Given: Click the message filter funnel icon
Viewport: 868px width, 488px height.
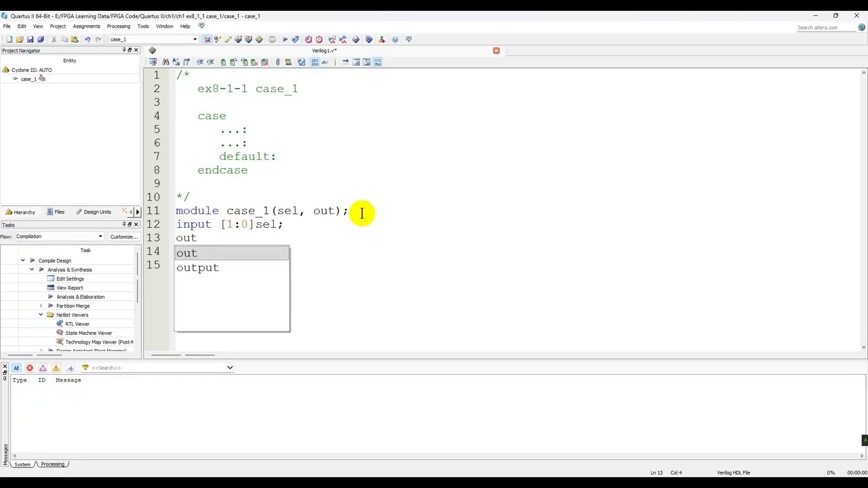Looking at the screenshot, I should pos(85,367).
